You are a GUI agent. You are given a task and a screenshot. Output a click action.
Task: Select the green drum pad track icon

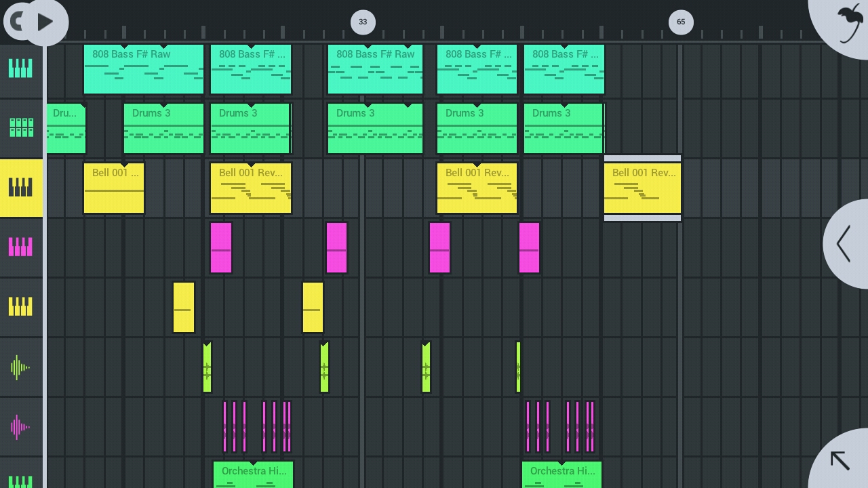pos(20,127)
